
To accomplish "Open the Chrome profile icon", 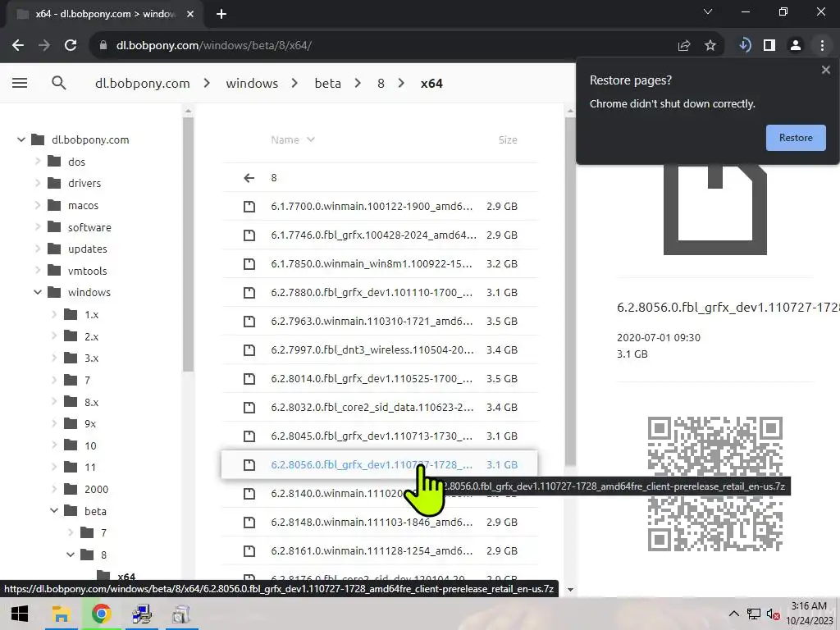I will point(796,46).
